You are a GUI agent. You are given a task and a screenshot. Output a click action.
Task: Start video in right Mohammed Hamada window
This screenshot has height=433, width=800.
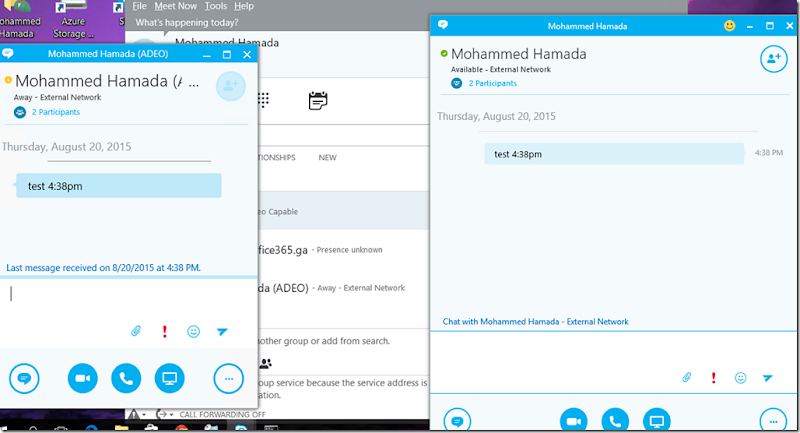click(x=573, y=421)
